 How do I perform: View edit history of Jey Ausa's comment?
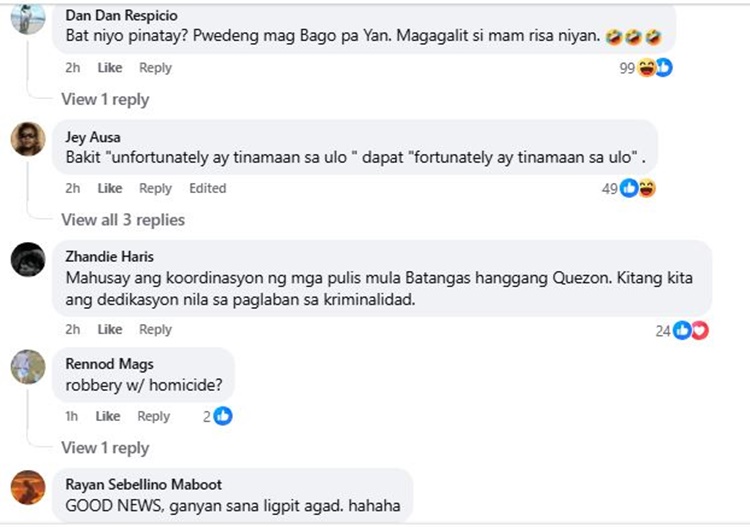tap(208, 188)
